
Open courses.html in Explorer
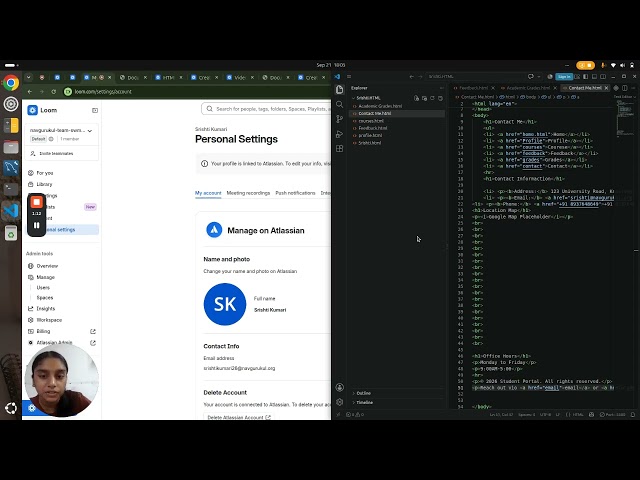[x=371, y=121]
